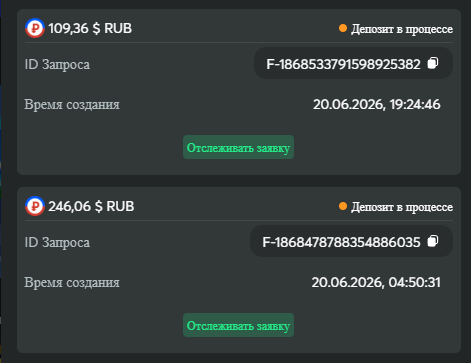Click creation time 20.06.2026, 19:24:46

(x=377, y=105)
